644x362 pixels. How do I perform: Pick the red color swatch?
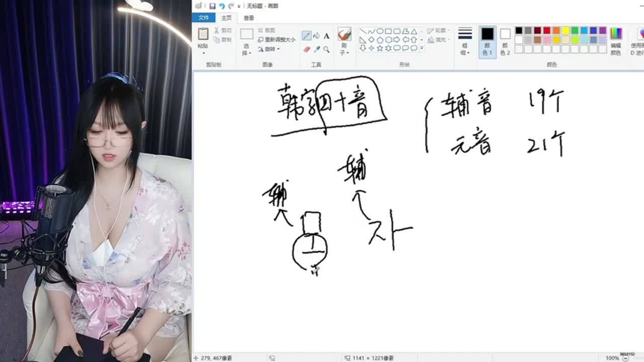coord(547,31)
